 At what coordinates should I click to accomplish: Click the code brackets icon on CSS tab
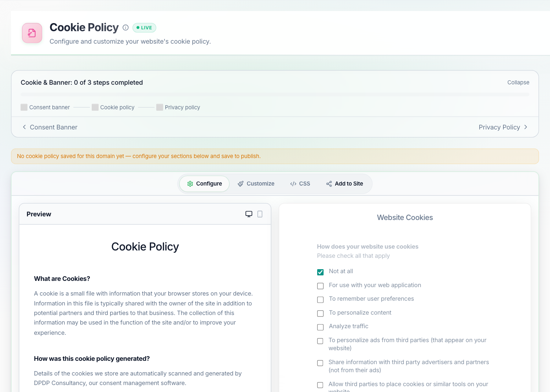coord(293,184)
